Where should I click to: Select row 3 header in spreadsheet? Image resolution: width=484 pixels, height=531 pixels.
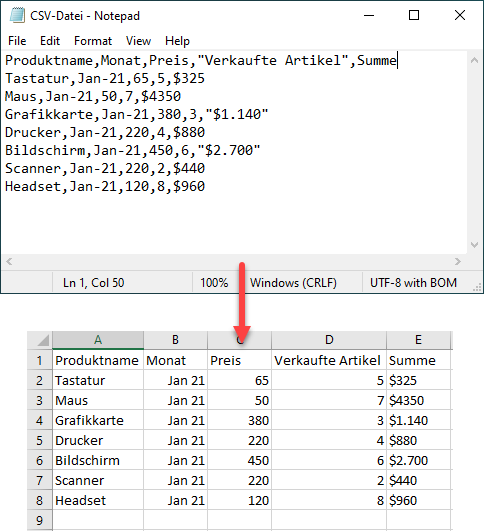40,400
